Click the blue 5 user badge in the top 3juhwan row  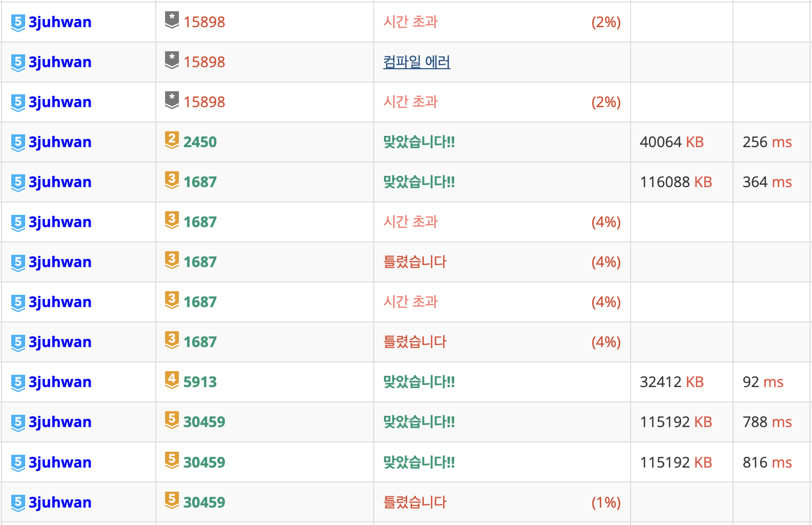pyautogui.click(x=18, y=23)
